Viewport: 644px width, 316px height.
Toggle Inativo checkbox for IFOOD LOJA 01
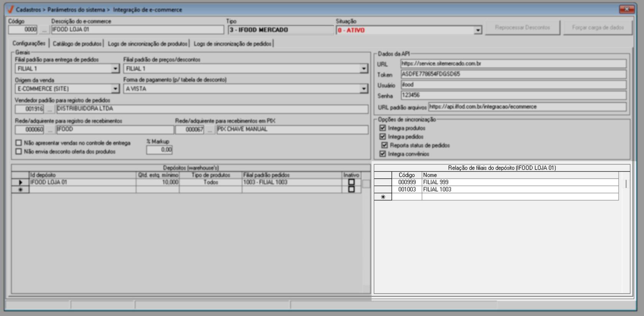click(x=351, y=182)
